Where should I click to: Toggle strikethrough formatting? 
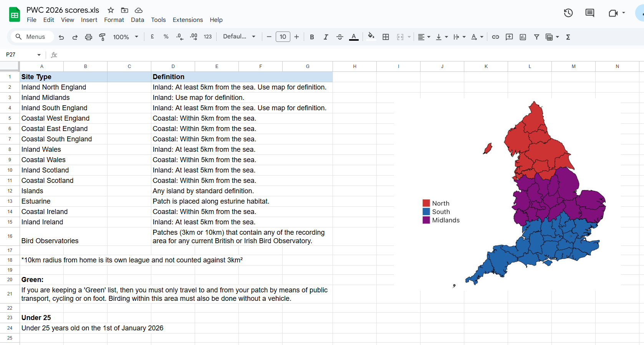click(x=339, y=37)
